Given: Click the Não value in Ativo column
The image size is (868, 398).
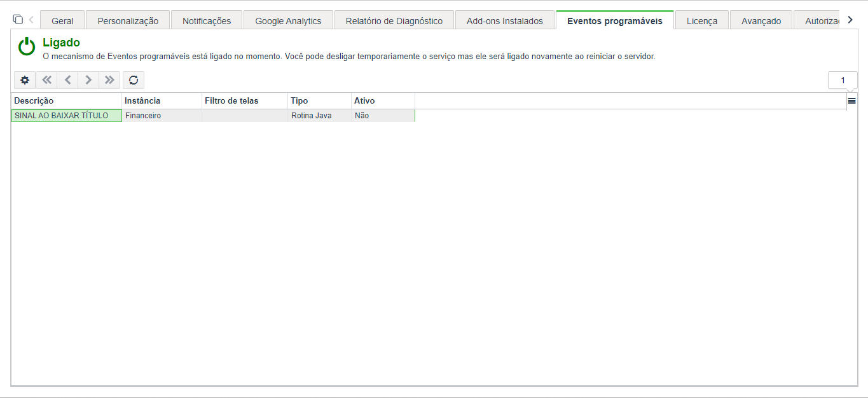Looking at the screenshot, I should [x=383, y=116].
